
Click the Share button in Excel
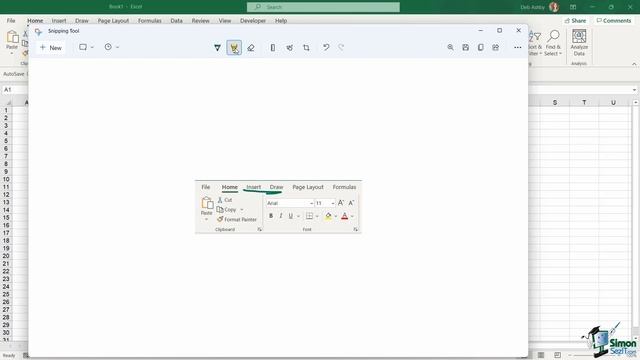pos(576,20)
